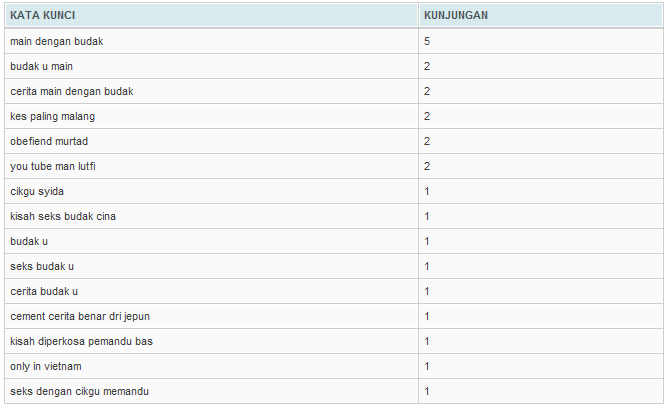Screen dimensions: 669x408
Task: Select the "kes paling malang" keyword row
Action: pyautogui.click(x=52, y=116)
